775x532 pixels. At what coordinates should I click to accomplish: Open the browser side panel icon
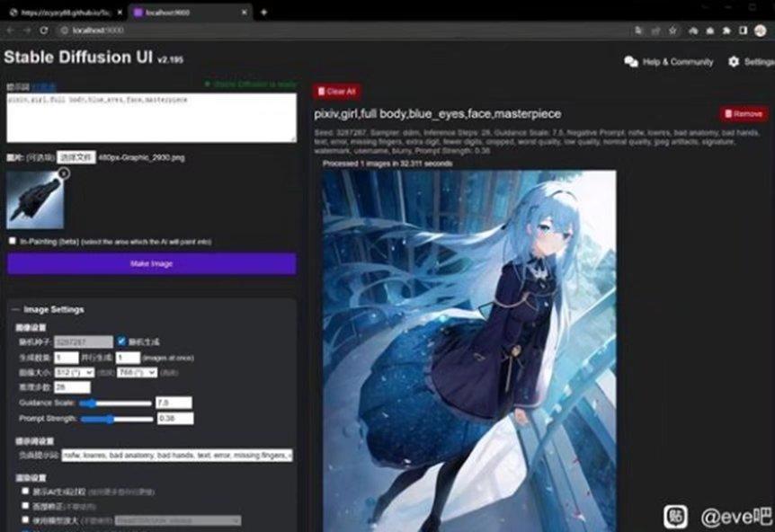[x=743, y=31]
